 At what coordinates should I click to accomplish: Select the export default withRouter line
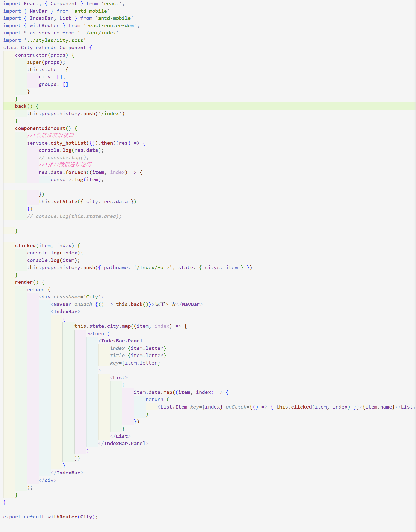point(49,517)
